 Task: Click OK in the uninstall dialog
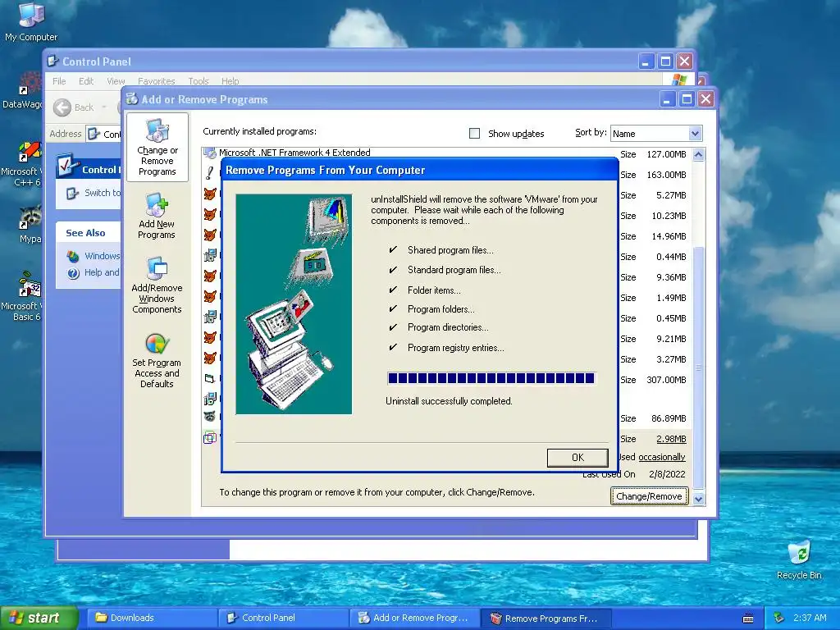[577, 458]
